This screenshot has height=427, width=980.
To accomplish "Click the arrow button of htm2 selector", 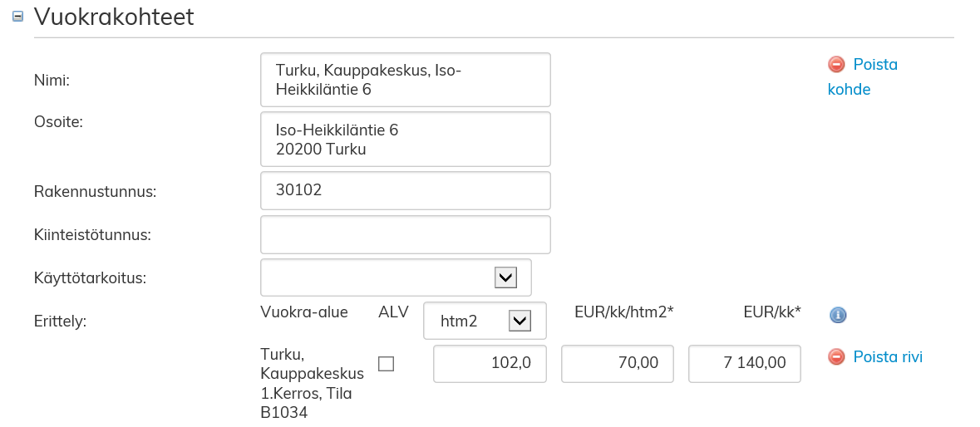I will (x=520, y=321).
